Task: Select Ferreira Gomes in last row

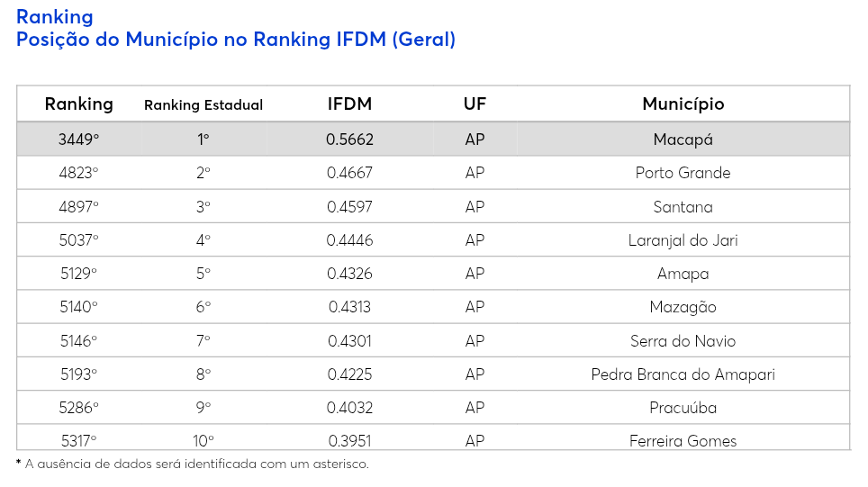Action: pyautogui.click(x=683, y=440)
